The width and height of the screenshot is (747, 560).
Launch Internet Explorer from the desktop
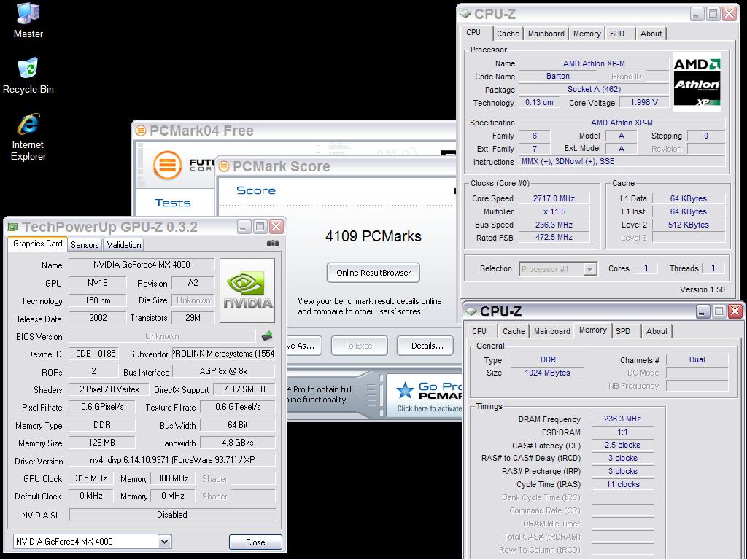pyautogui.click(x=28, y=138)
